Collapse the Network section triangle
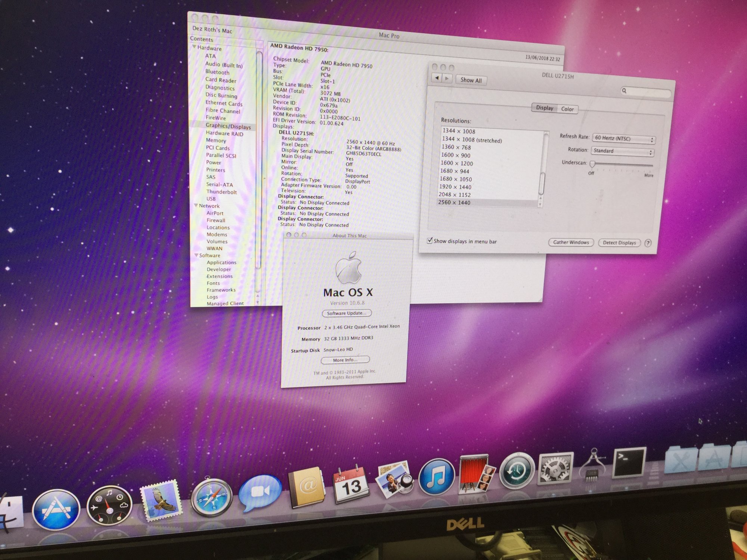The width and height of the screenshot is (747, 560). [x=196, y=205]
